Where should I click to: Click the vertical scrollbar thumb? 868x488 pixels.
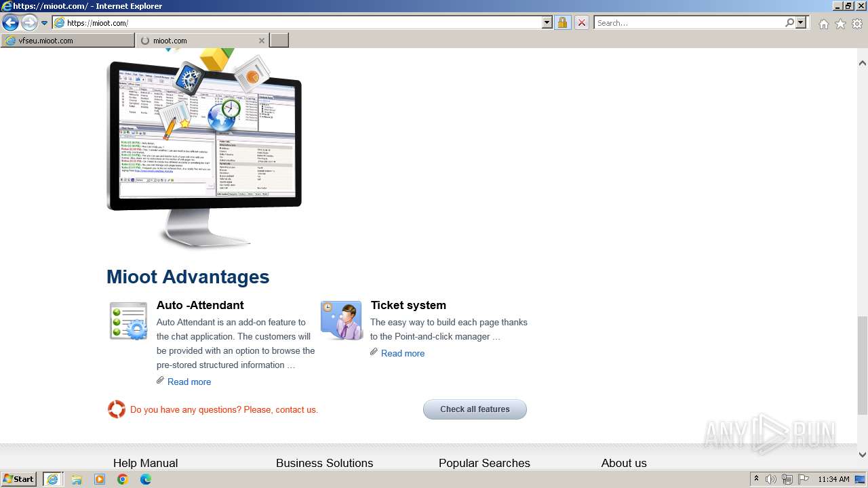863,365
